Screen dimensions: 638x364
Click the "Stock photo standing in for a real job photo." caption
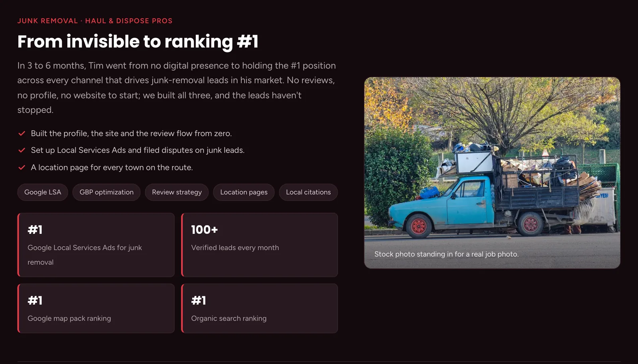pyautogui.click(x=447, y=254)
